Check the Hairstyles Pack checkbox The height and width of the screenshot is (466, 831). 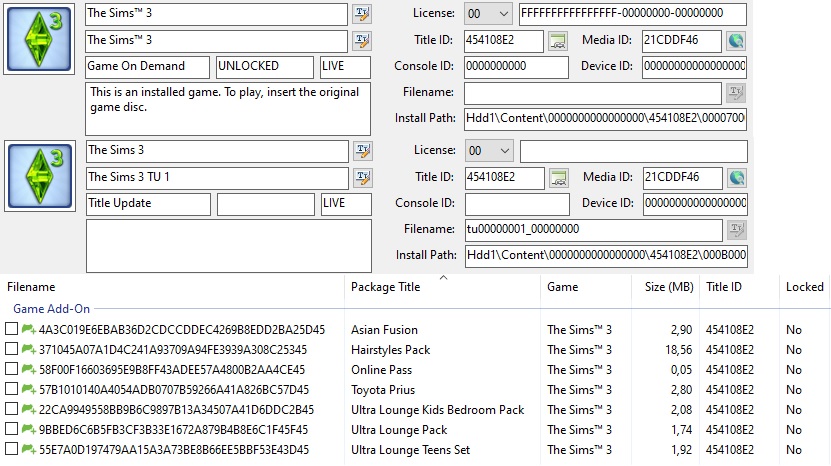point(12,349)
